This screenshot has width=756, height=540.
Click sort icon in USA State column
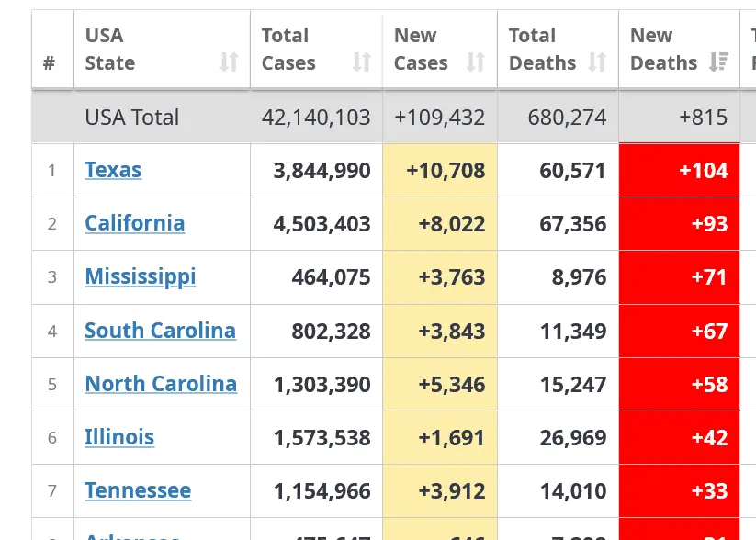(x=229, y=62)
